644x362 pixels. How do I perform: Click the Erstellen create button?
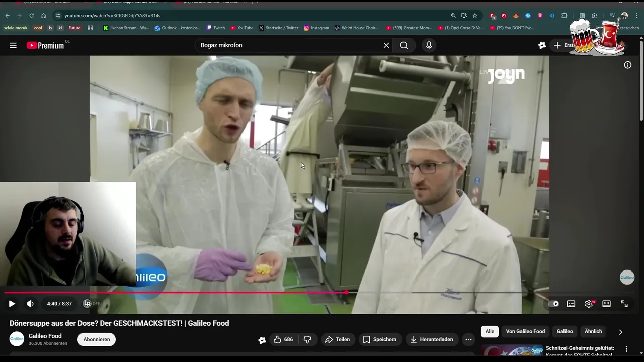563,45
